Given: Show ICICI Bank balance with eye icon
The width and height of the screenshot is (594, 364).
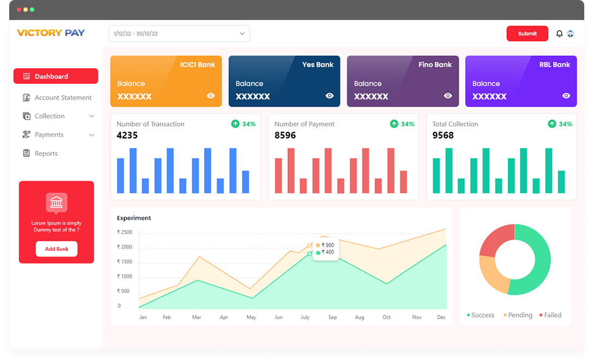Looking at the screenshot, I should tap(211, 96).
